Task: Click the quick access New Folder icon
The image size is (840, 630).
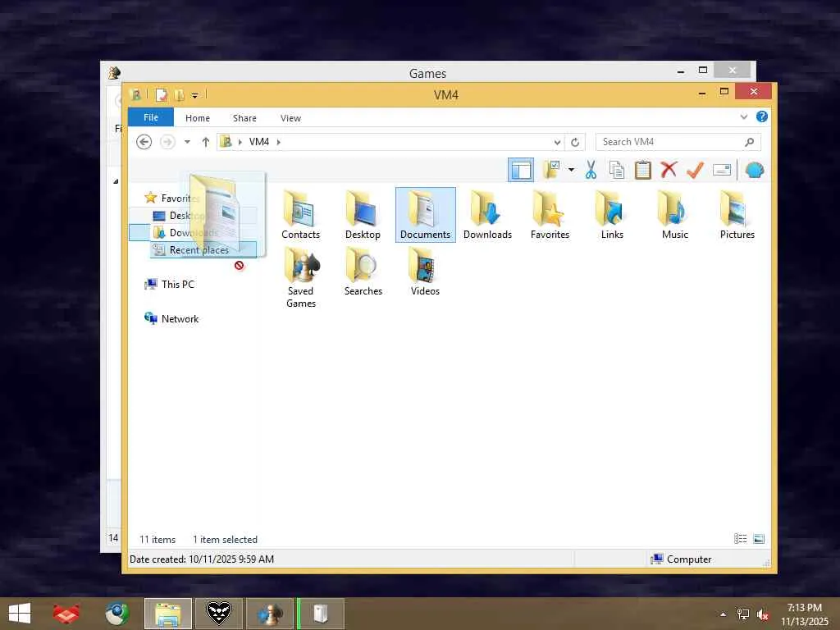Action: [180, 95]
